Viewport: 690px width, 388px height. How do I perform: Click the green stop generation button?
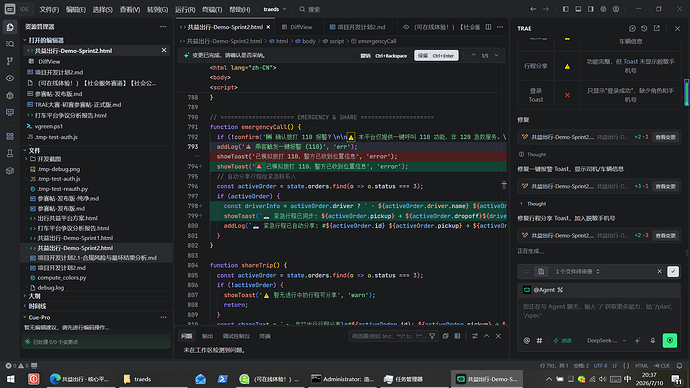670,340
